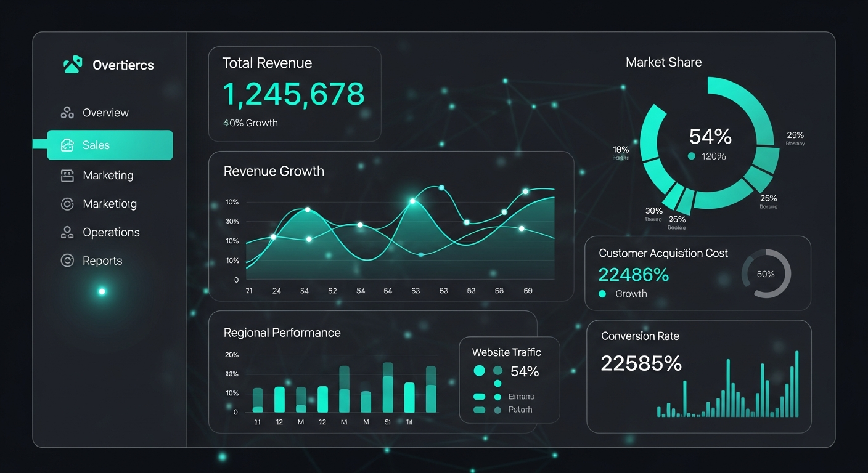Click the tallest bar in Conversion Rate chart
This screenshot has height=473, width=868.
pos(797,384)
